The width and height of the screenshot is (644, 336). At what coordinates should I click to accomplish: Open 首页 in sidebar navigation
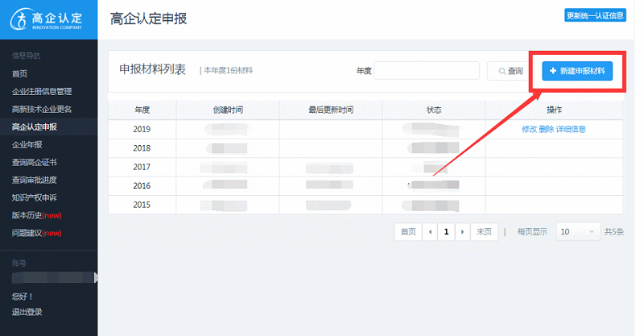[19, 73]
